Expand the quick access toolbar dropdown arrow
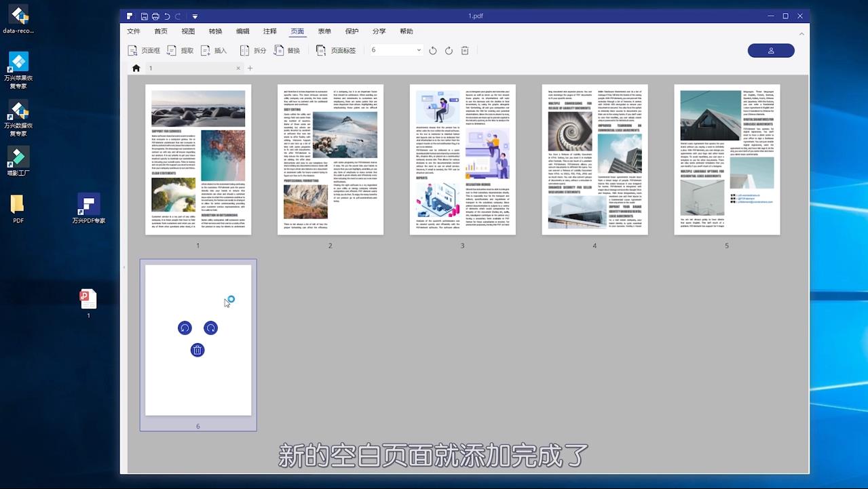 point(195,16)
